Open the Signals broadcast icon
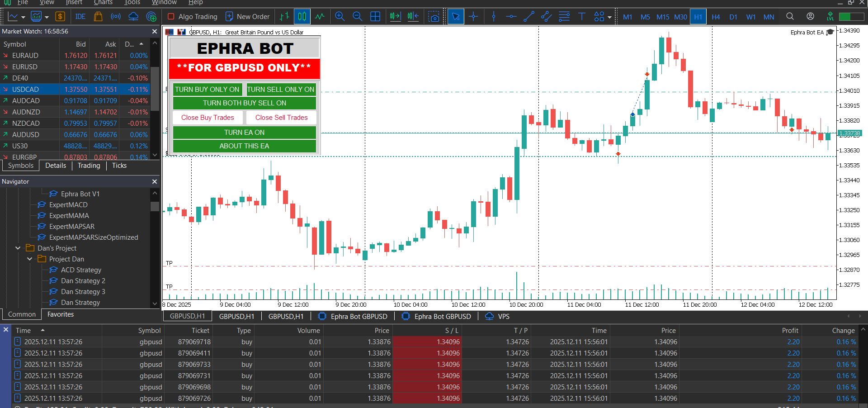868x408 pixels. [116, 17]
